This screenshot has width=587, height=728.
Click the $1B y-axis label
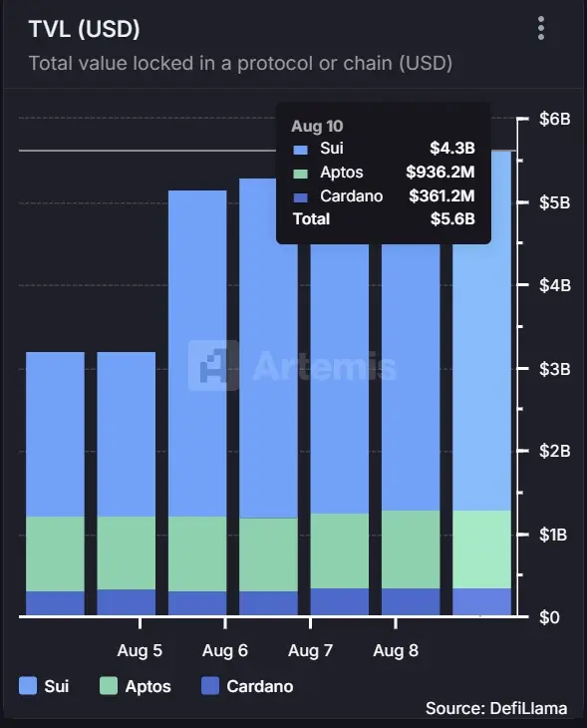coord(553,535)
